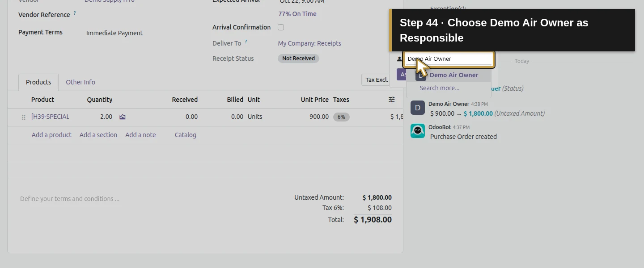This screenshot has width=644, height=268.
Task: Click the Taxes column header
Action: (341, 100)
